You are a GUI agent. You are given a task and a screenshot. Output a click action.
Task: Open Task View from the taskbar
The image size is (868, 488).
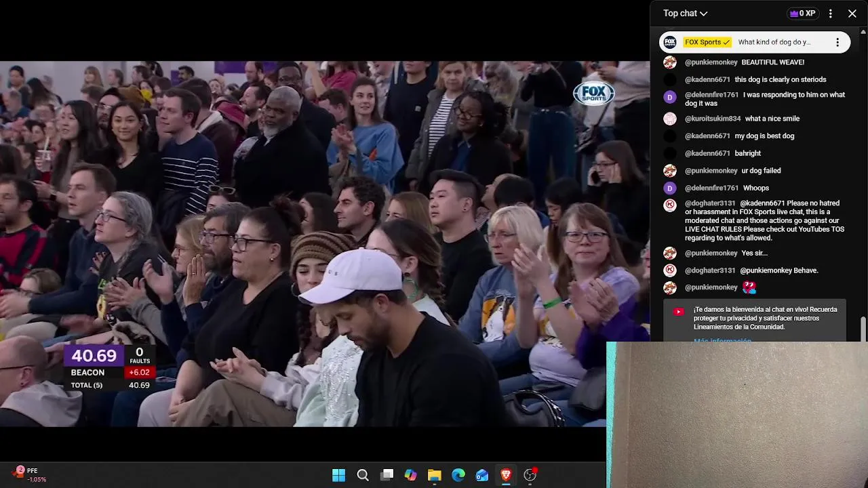[x=387, y=475]
